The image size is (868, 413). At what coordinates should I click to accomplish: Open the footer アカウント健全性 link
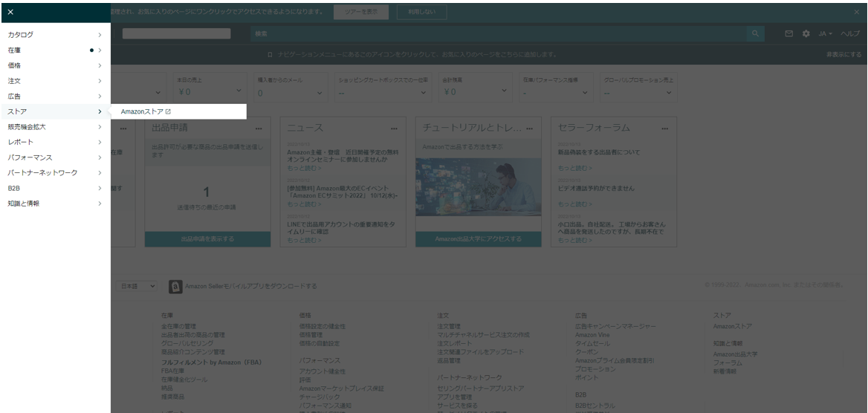pyautogui.click(x=323, y=371)
